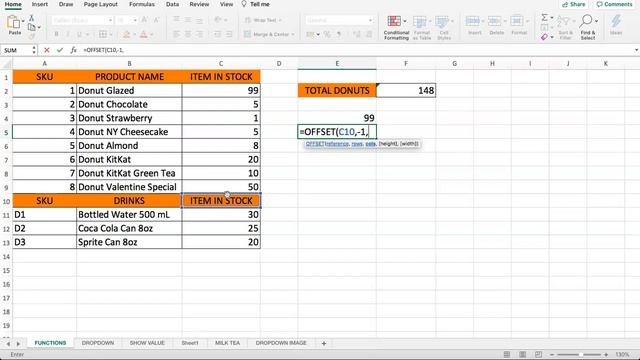This screenshot has width=640, height=360.
Task: Toggle Underline formatting in the ribbon
Action: pos(79,34)
